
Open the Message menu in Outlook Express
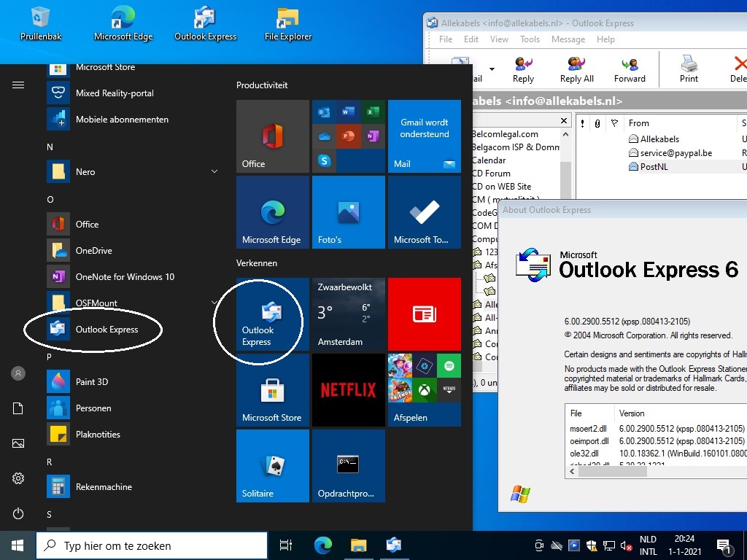(x=568, y=39)
